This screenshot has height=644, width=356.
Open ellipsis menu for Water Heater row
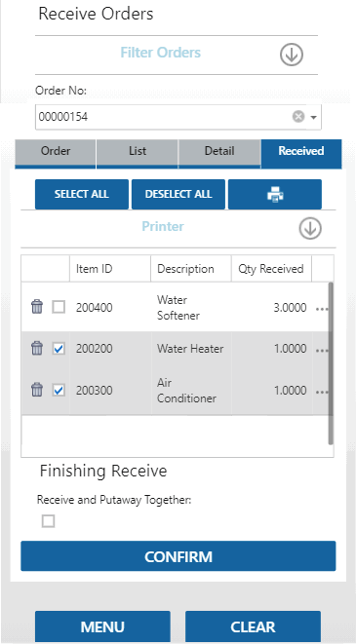point(322,351)
